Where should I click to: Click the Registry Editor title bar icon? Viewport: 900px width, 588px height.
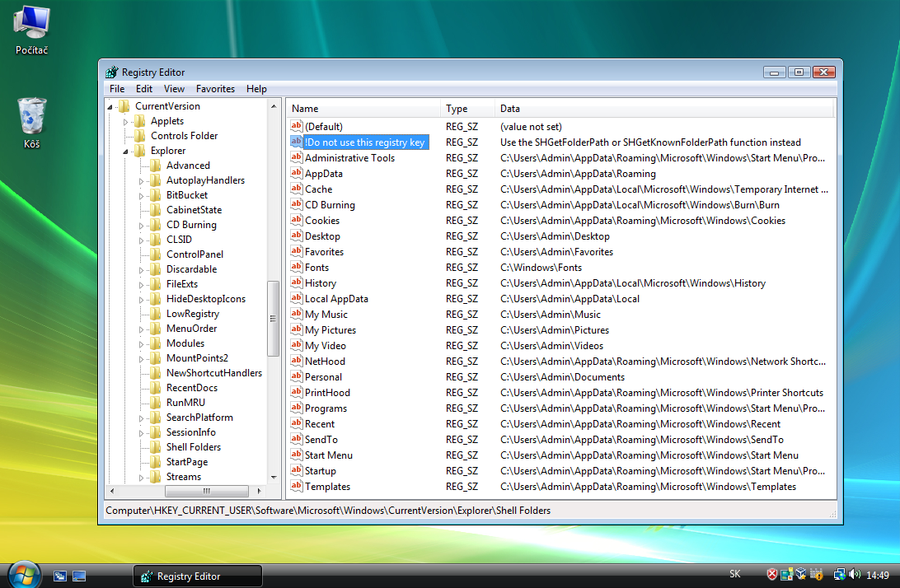click(112, 72)
